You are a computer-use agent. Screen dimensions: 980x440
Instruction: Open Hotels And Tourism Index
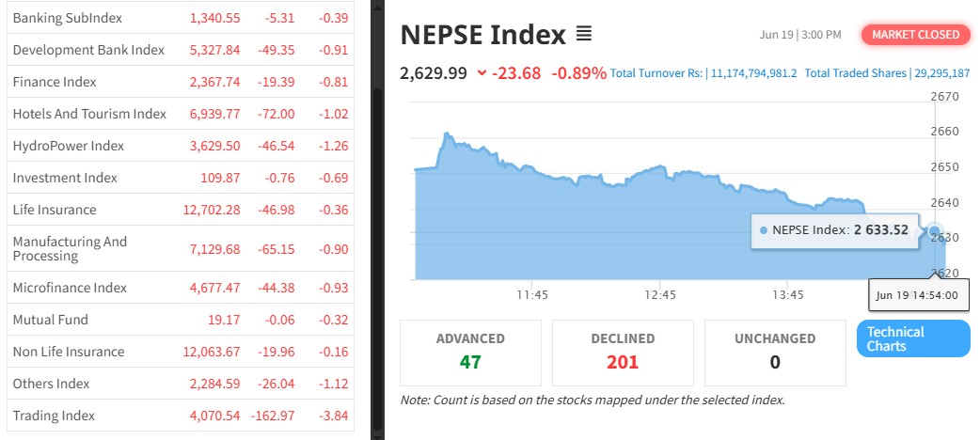pos(89,114)
